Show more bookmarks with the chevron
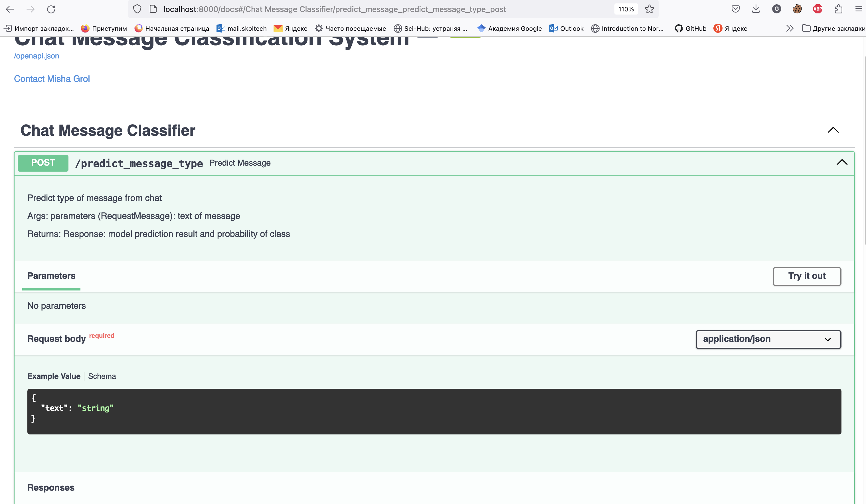 790,29
